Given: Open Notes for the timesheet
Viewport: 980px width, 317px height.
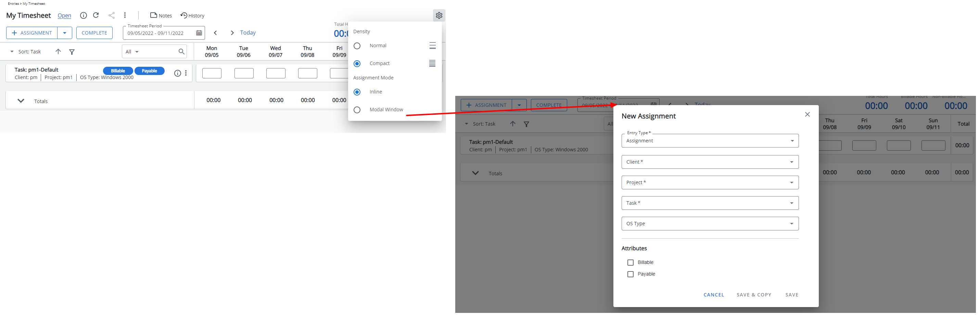Looking at the screenshot, I should (161, 16).
